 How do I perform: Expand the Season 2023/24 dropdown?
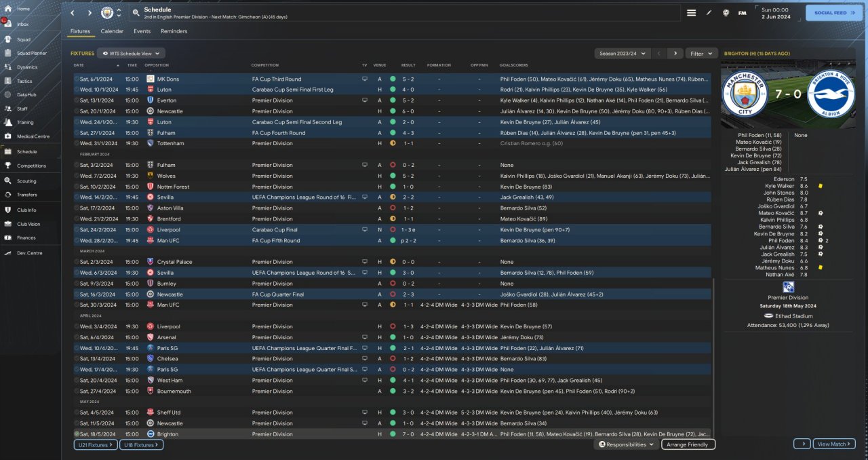(621, 53)
